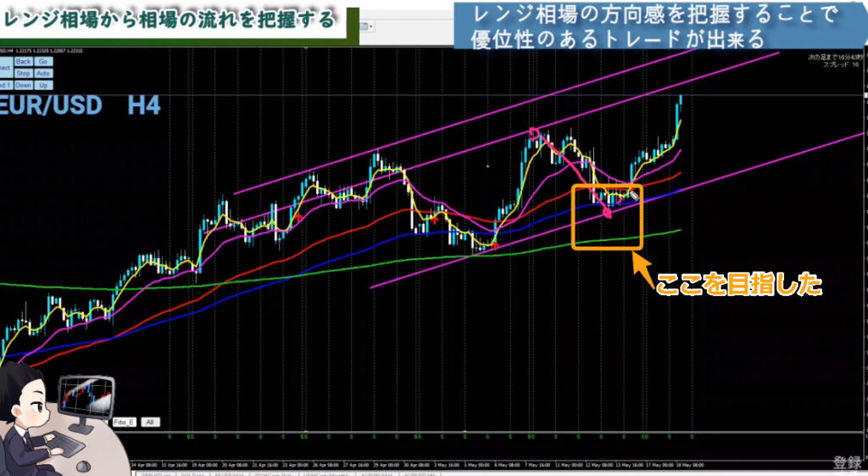Click the All button near Fibo_E
Screen dimensions: 868x476
click(150, 423)
